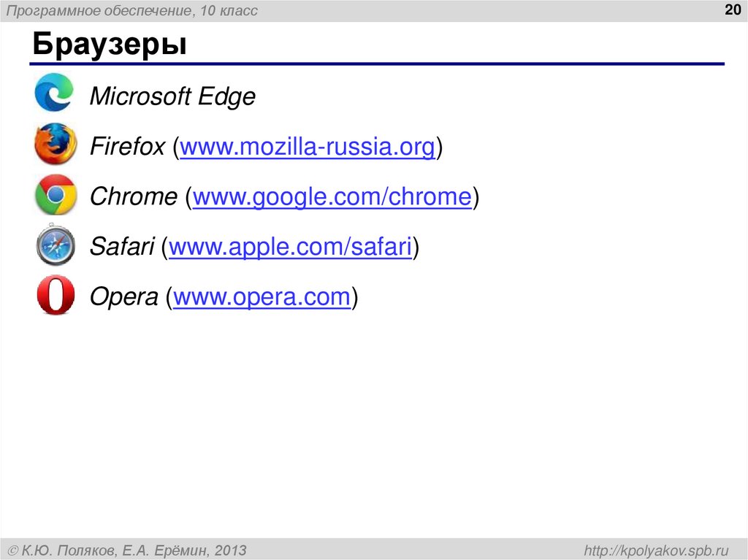Screen dimensions: 748x560
Task: Click the slide number 20
Action: point(731,9)
